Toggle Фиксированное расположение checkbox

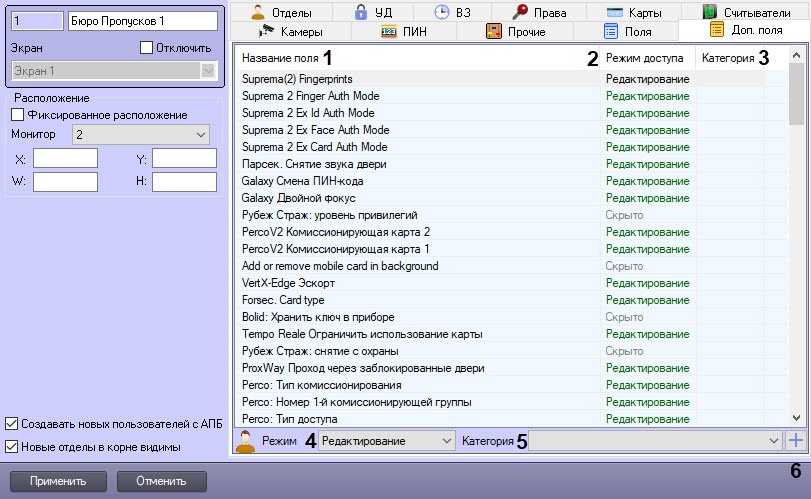pos(17,115)
